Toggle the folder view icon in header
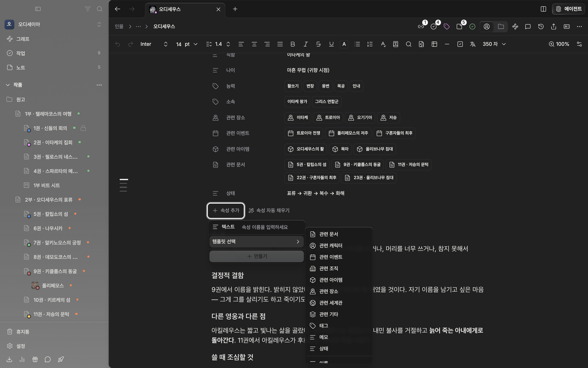 [501, 27]
